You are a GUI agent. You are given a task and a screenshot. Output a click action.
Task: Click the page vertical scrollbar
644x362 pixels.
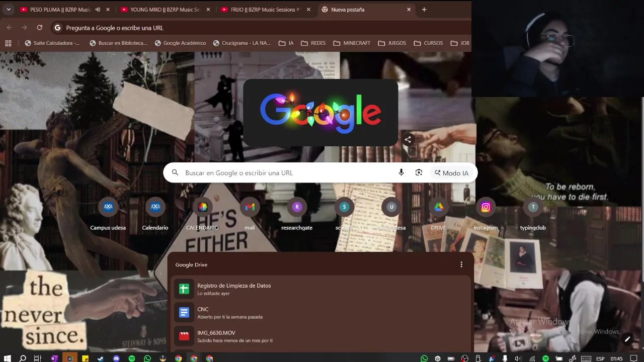point(642,190)
